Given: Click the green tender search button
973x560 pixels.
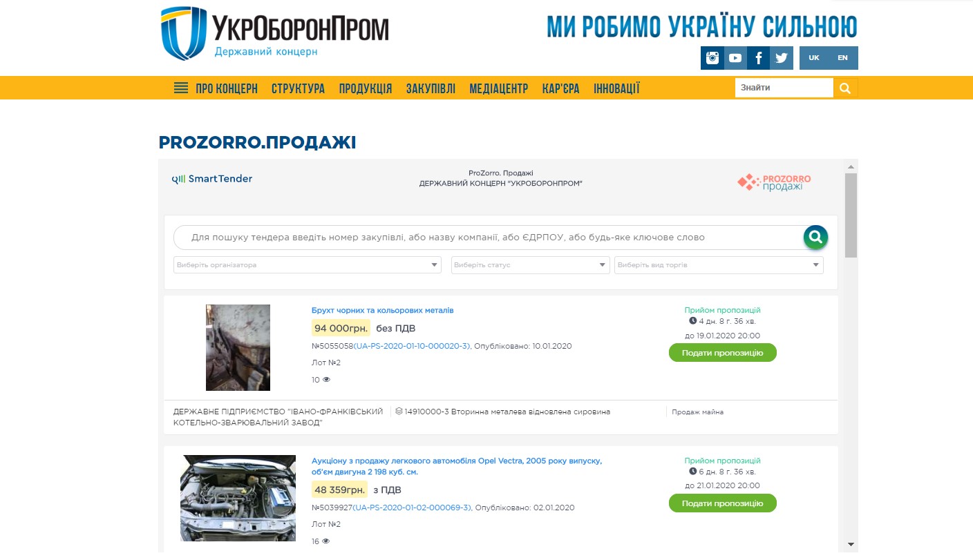Looking at the screenshot, I should (x=815, y=238).
